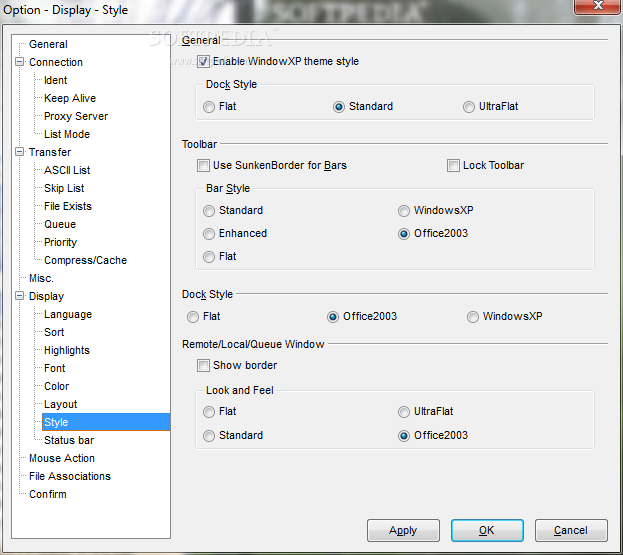Select UltraFlat dock style radio button
Screen dimensions: 623x555
(469, 107)
